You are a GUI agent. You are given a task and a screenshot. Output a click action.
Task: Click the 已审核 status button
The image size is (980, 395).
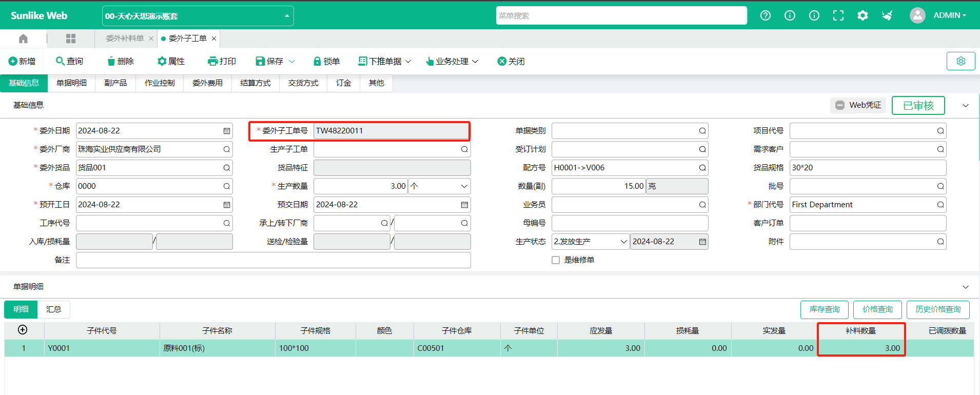coord(918,105)
